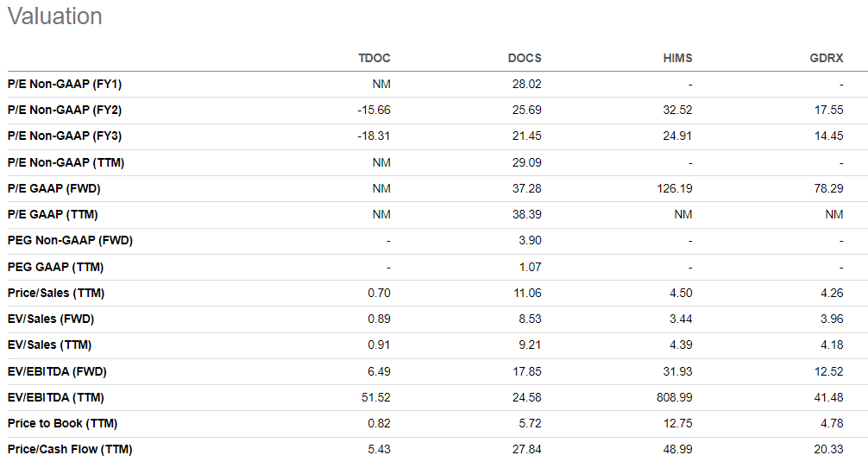Click DOCS P/E GAAP TTM value 38.39
This screenshot has width=868, height=468.
click(x=526, y=214)
